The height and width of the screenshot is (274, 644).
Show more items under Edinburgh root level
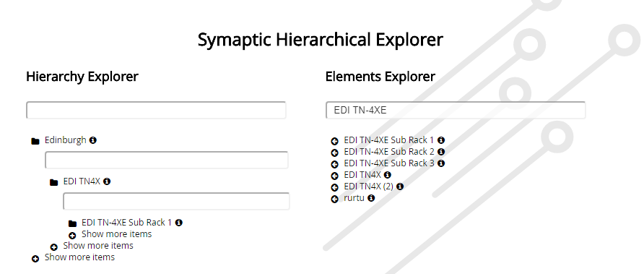(x=79, y=257)
